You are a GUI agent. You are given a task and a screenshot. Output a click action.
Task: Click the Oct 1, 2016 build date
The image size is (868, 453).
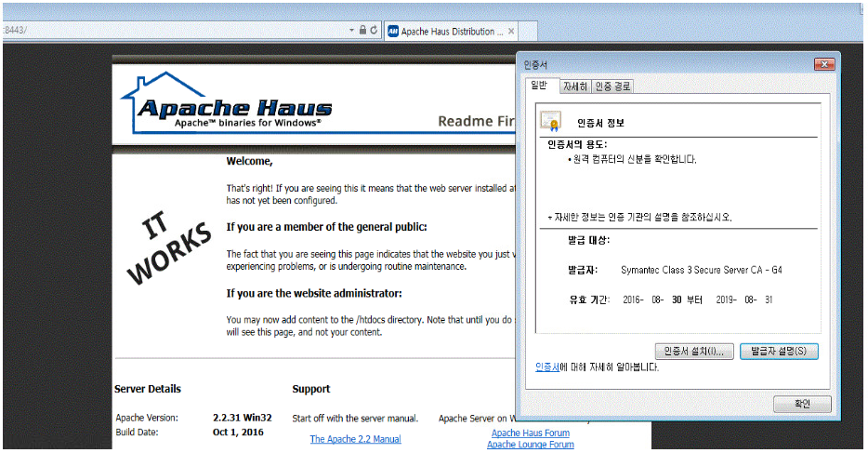pyautogui.click(x=238, y=432)
